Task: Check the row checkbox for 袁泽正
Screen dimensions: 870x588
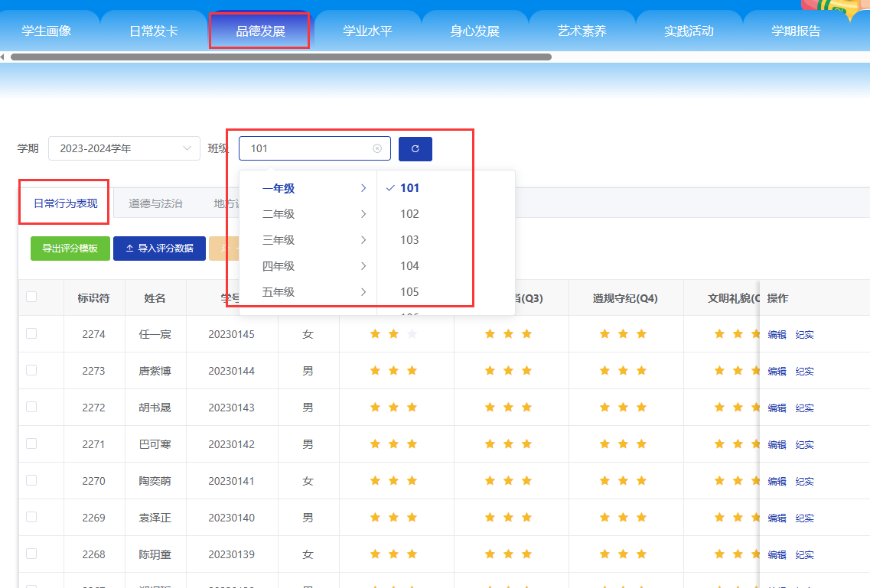Action: pos(31,517)
